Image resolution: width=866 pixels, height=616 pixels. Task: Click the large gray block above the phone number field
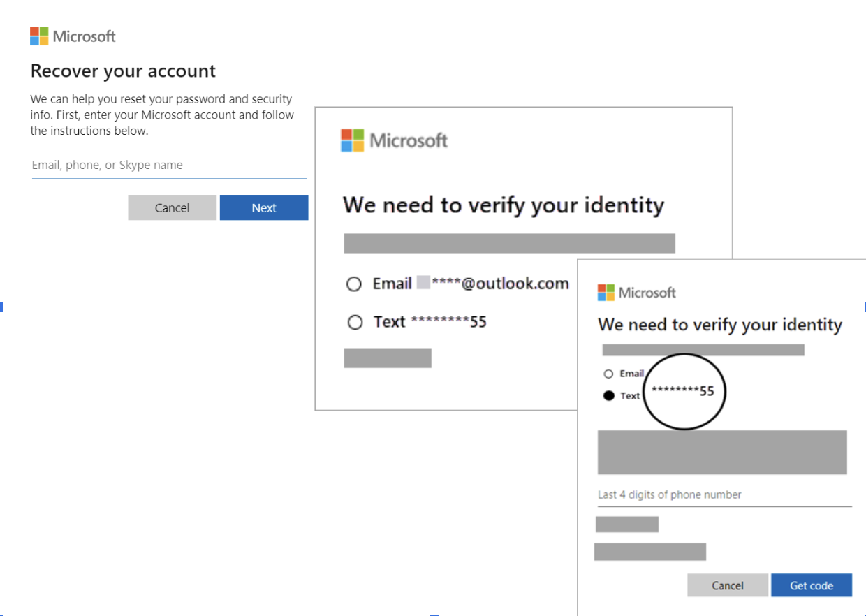coord(721,452)
